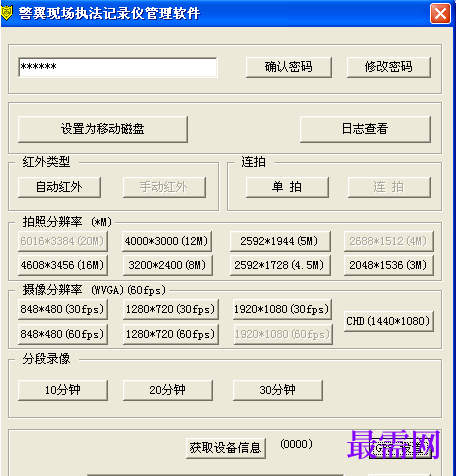Close the 警翼 management software window
The image size is (459, 476).
pyautogui.click(x=440, y=14)
